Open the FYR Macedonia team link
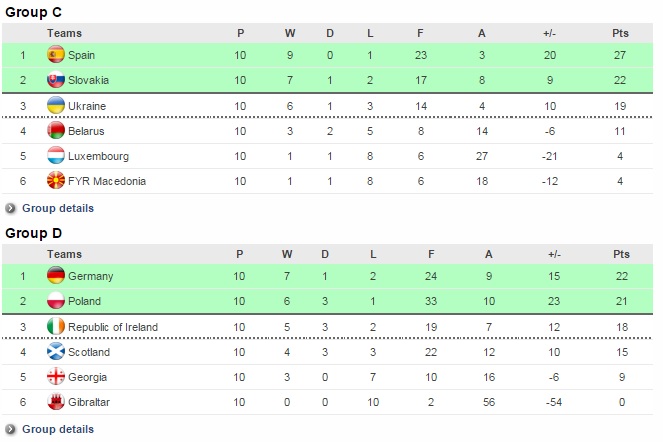 pos(107,182)
